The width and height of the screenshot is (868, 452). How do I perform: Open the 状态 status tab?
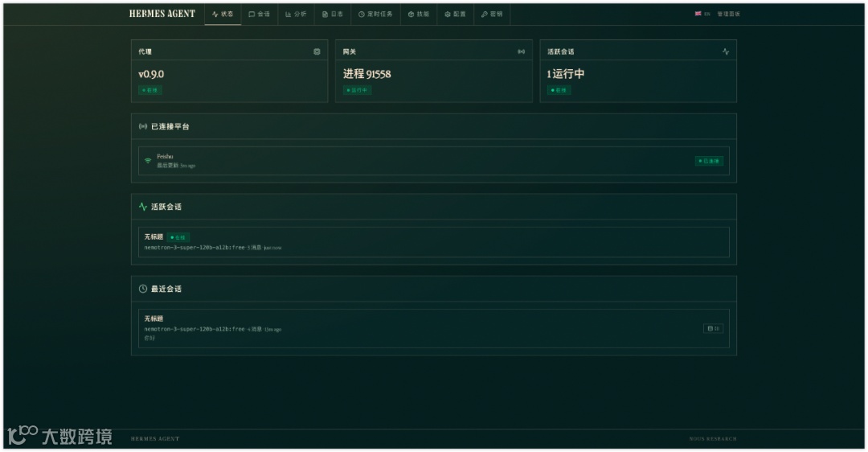click(223, 14)
